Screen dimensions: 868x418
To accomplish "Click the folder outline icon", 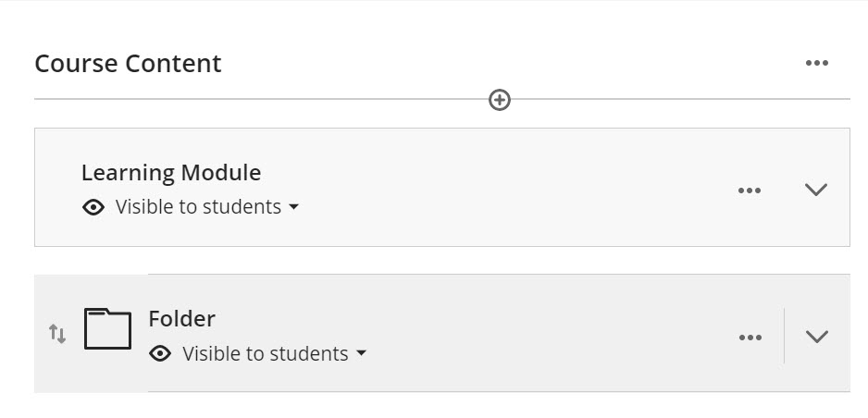I will 108,329.
